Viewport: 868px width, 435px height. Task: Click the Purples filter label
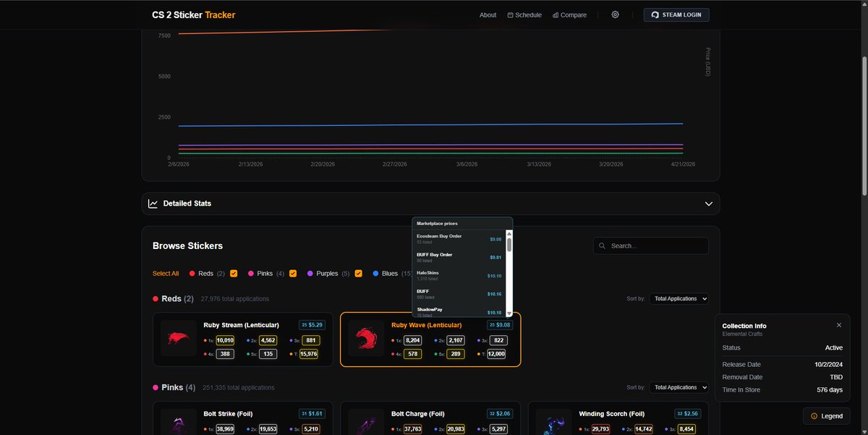pos(327,274)
